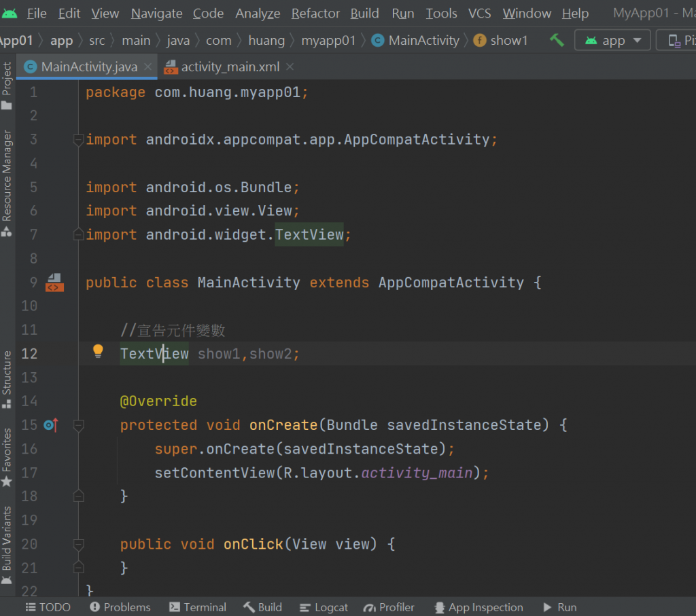The width and height of the screenshot is (696, 616).
Task: Click the package statement on line 1
Action: [x=196, y=92]
